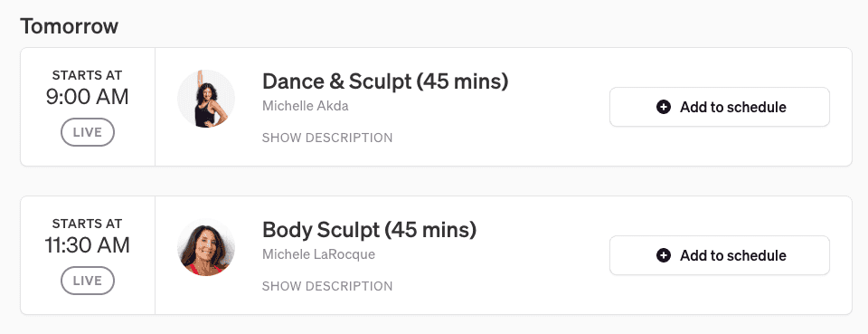The width and height of the screenshot is (868, 334).
Task: Click STARTS AT label above 11:30 AM
Action: [88, 224]
